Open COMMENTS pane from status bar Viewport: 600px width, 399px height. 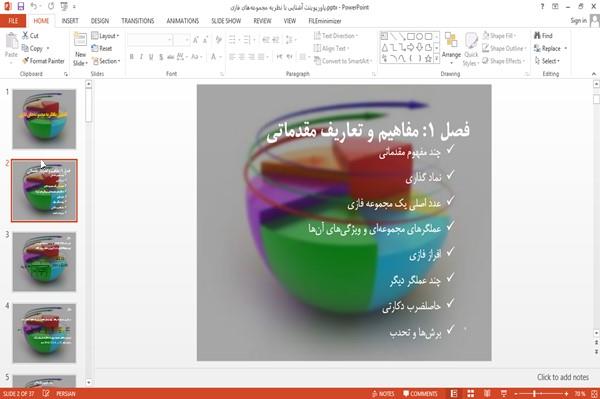420,394
